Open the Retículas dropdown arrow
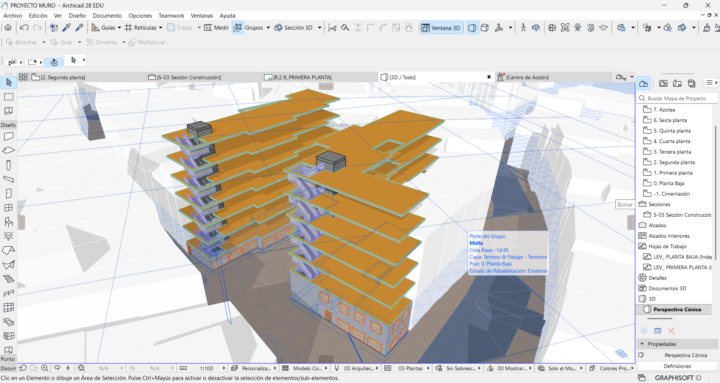 click(x=161, y=28)
